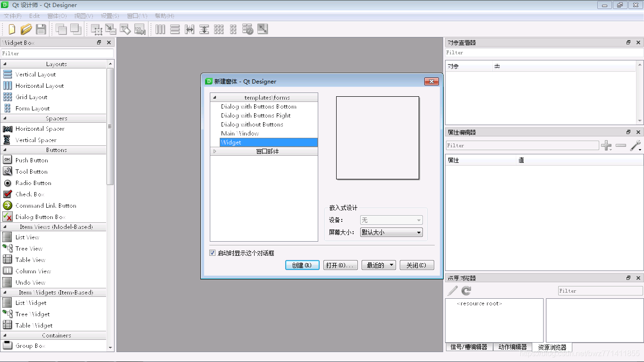Click the Bring to Front toolbar icon
Image resolution: width=644 pixels, height=362 pixels.
click(x=61, y=29)
